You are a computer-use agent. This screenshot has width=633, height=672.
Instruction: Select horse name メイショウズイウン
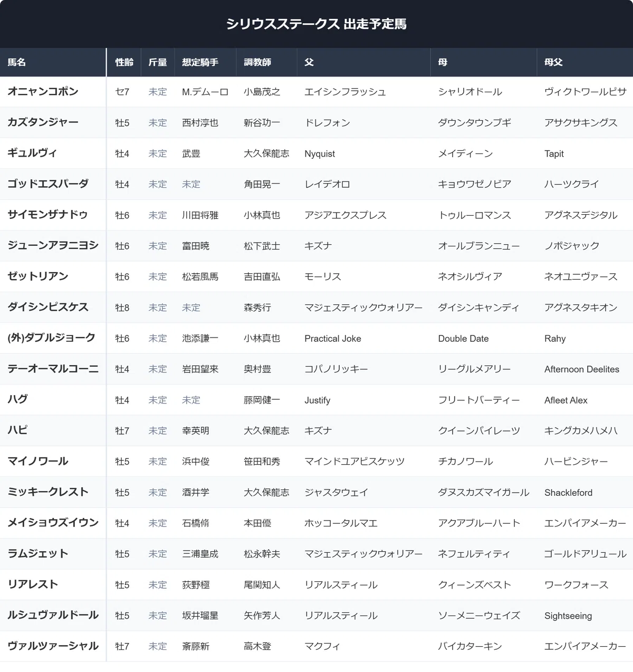coord(53,523)
